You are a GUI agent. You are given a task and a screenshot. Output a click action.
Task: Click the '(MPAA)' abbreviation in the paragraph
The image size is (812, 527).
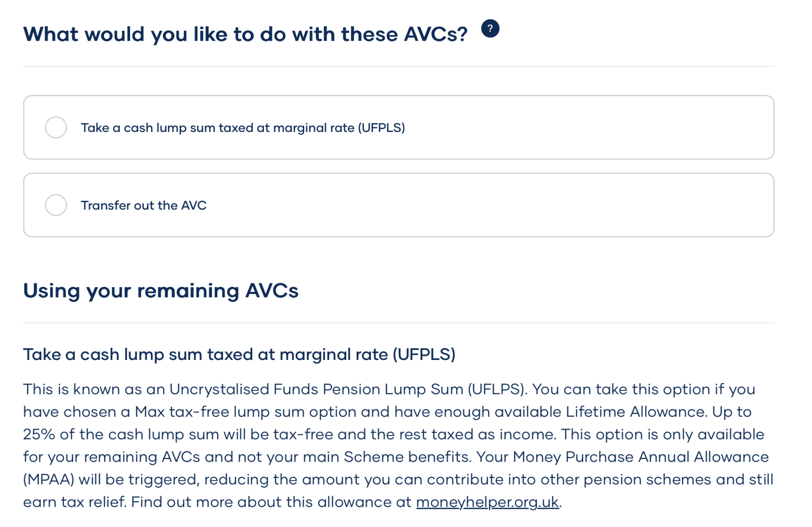49,480
